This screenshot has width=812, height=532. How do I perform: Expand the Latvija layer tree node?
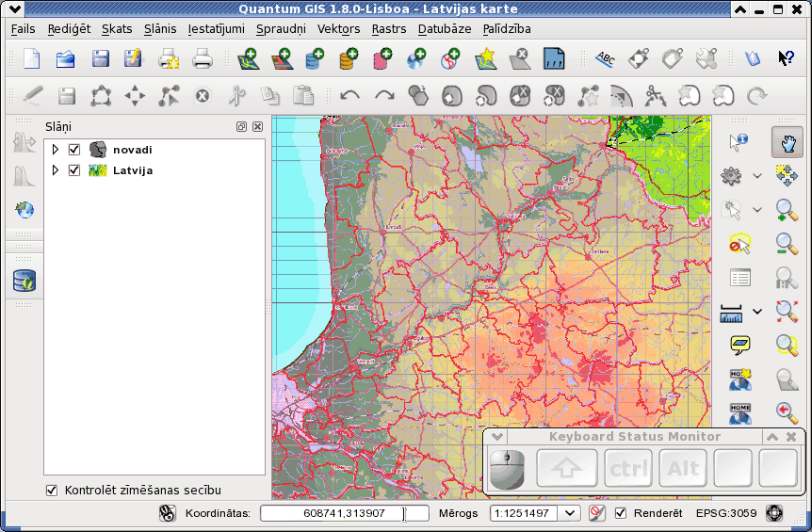pyautogui.click(x=56, y=170)
